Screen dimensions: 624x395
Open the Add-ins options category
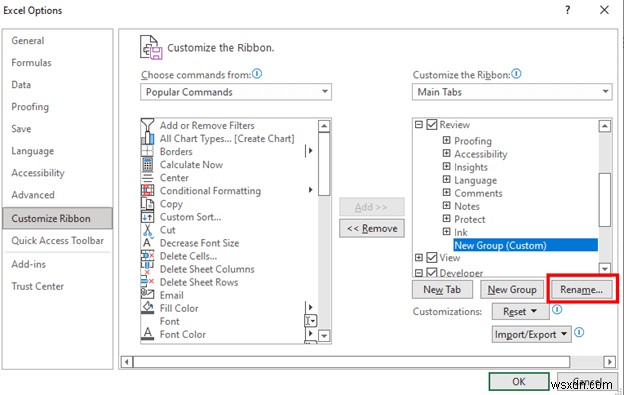pos(29,264)
